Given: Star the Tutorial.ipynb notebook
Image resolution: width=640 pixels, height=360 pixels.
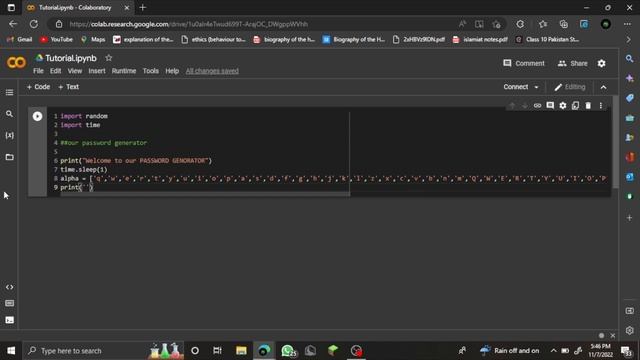Looking at the screenshot, I should (109, 58).
